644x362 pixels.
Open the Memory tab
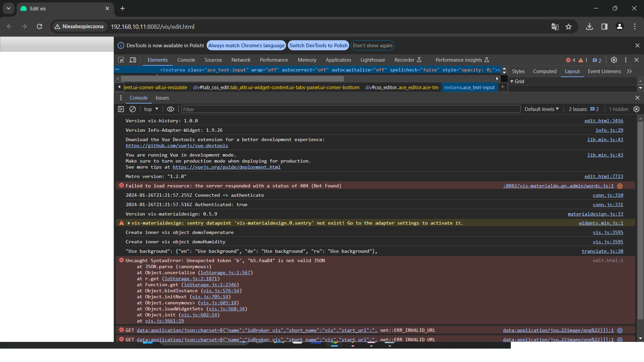pos(307,60)
